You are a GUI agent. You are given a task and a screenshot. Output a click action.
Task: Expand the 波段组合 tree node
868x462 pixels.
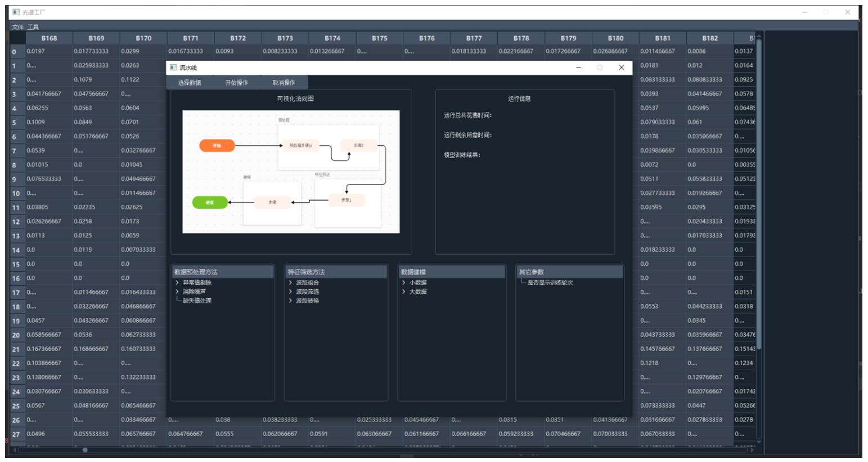290,282
